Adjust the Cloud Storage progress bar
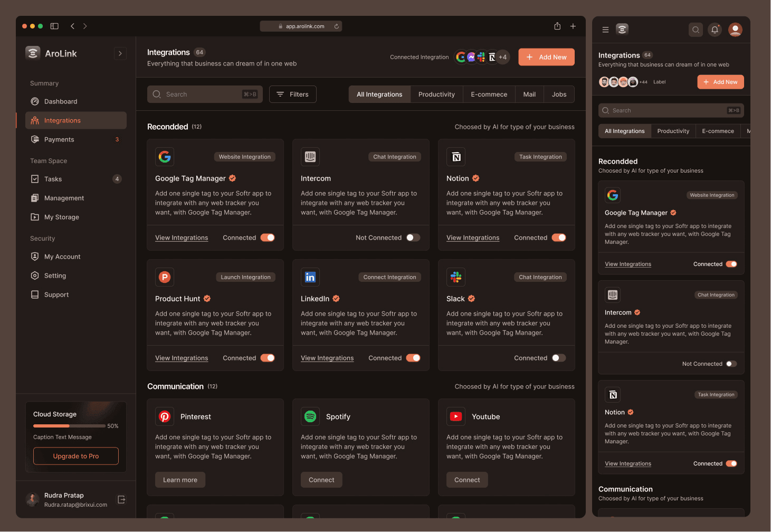Image resolution: width=771 pixels, height=532 pixels. [69, 426]
